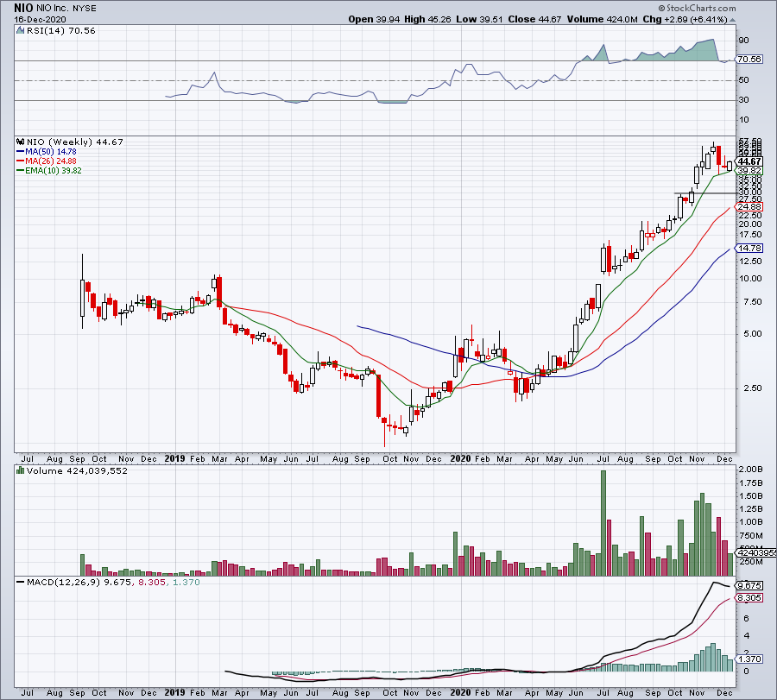Screen dimensions: 777x700
Task: Click the 1.25B volume axis label
Action: click(750, 508)
